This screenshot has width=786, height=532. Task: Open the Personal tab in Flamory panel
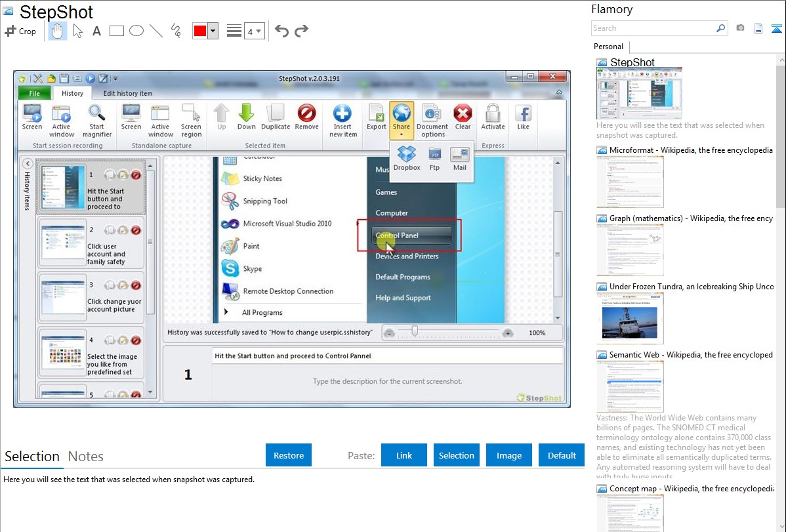pyautogui.click(x=608, y=47)
